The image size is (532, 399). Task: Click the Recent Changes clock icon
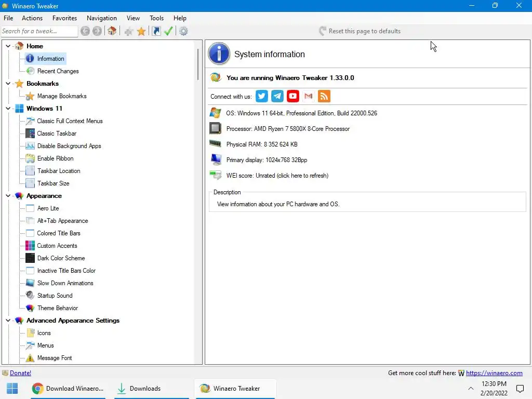tap(30, 71)
